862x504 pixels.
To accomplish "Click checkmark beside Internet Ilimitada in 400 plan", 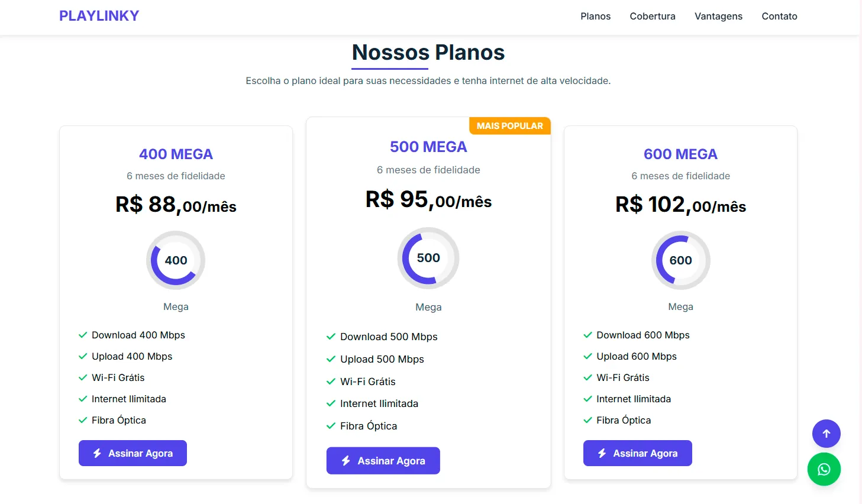I will point(83,399).
